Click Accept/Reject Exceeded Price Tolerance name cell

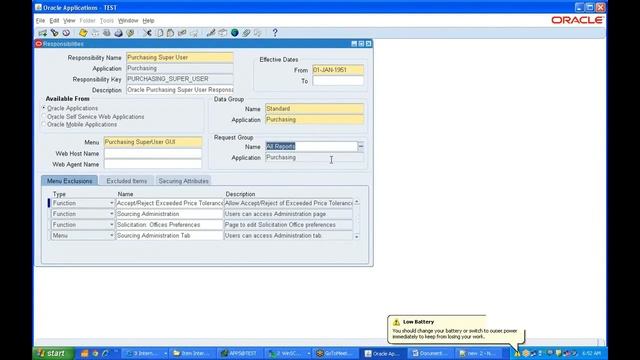(x=170, y=203)
